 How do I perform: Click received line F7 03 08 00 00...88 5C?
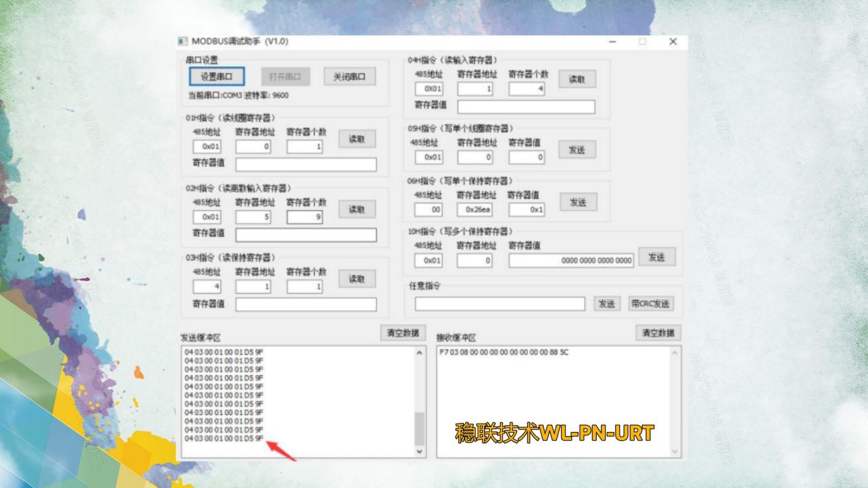[x=504, y=352]
